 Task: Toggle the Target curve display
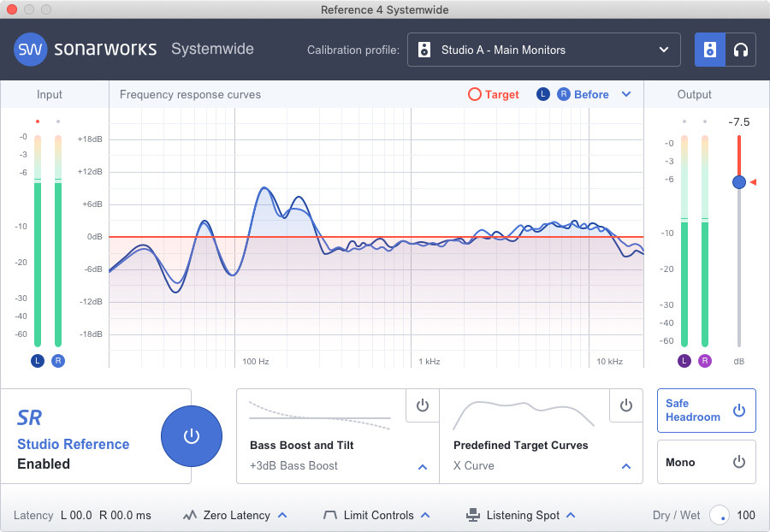(x=493, y=94)
